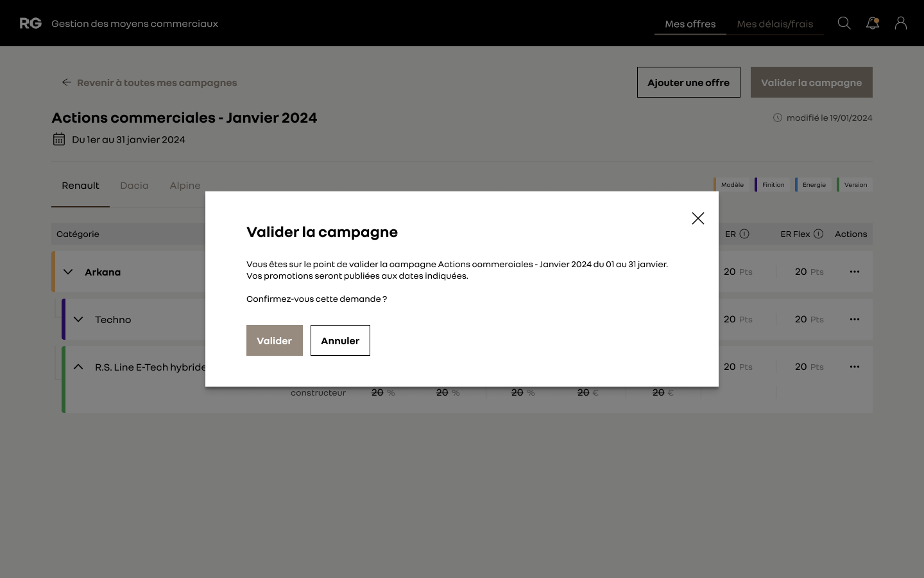
Task: Click the Version legend tag
Action: (855, 184)
